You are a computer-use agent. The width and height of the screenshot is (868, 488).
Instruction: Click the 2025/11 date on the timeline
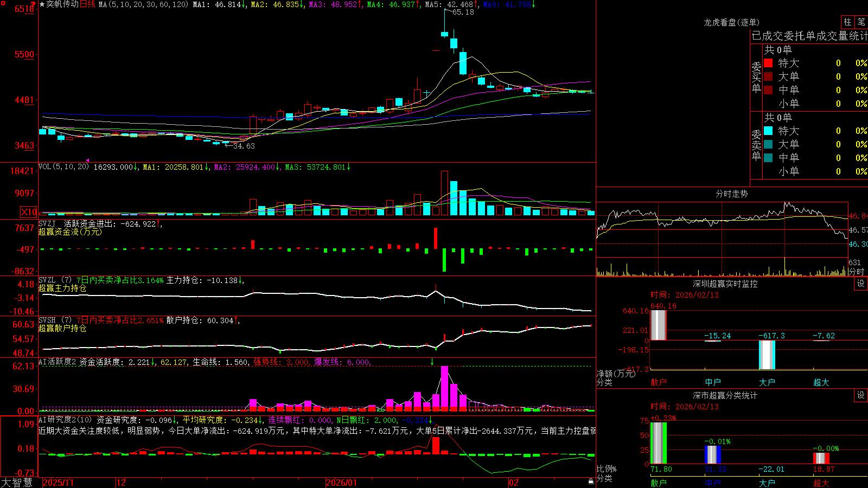tap(58, 483)
